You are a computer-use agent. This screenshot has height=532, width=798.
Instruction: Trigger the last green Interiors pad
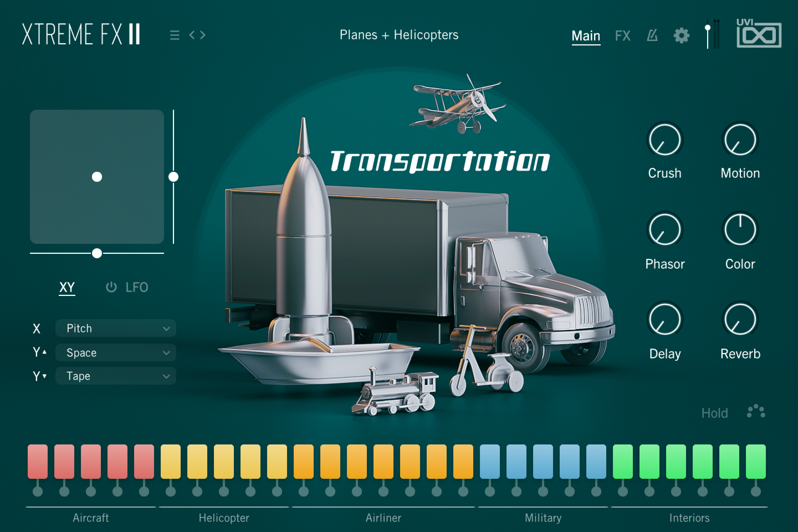click(756, 461)
